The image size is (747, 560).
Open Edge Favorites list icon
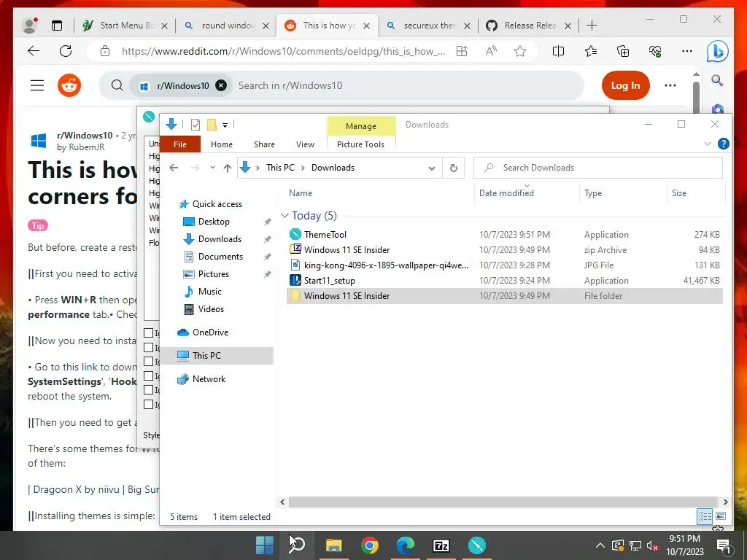coord(591,51)
